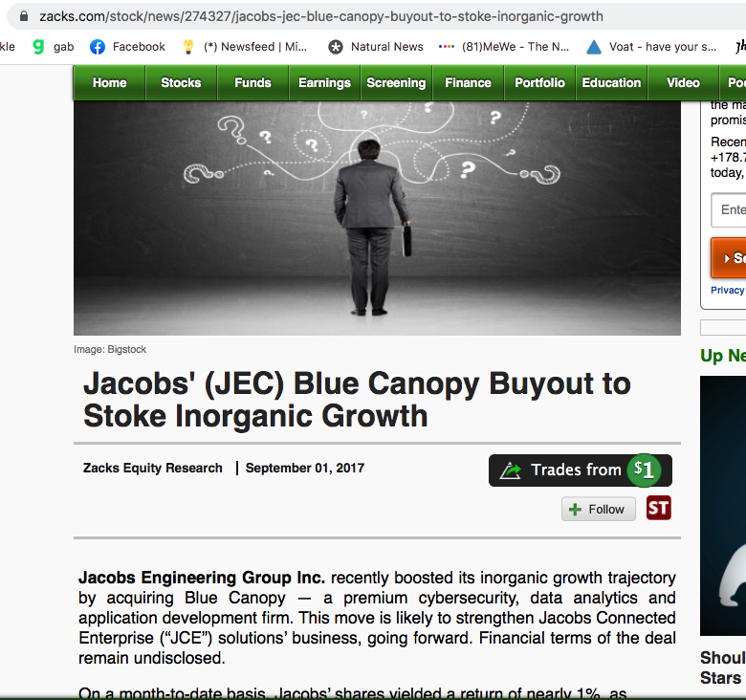Open the Finance menu tab
The height and width of the screenshot is (700, 746).
point(468,83)
